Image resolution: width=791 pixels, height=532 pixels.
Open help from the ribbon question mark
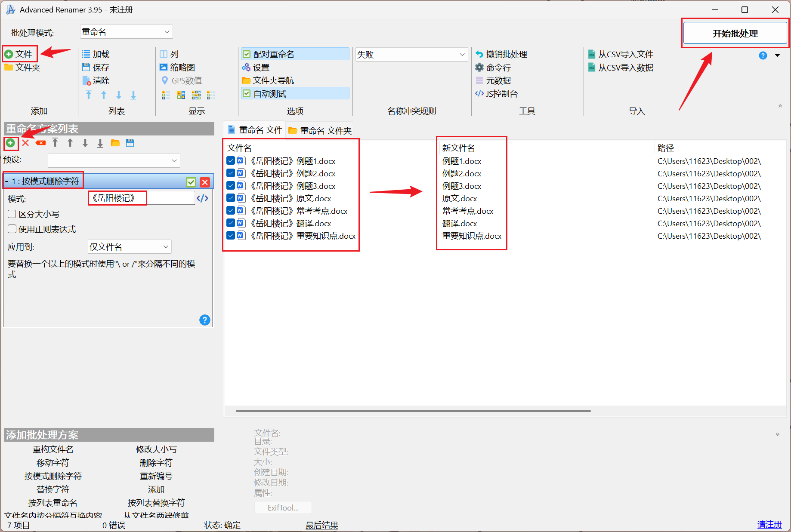763,55
